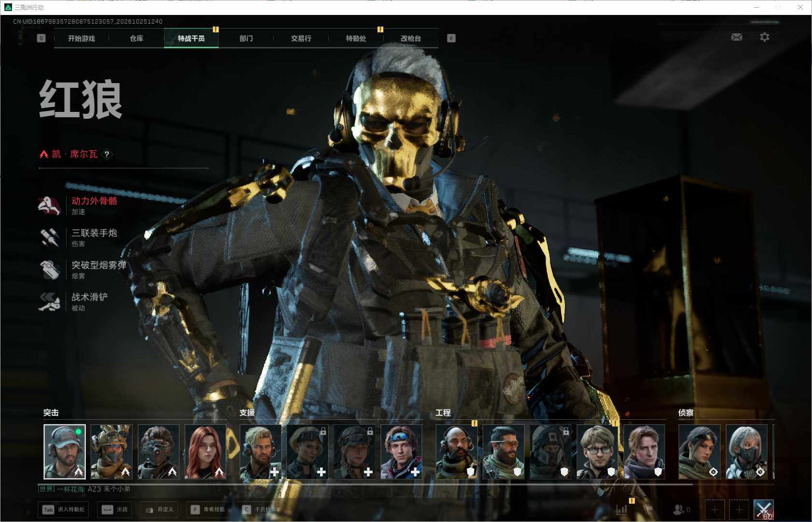812x522 pixels.
Task: Select the 战术滑铲 passive skill icon
Action: click(x=49, y=302)
